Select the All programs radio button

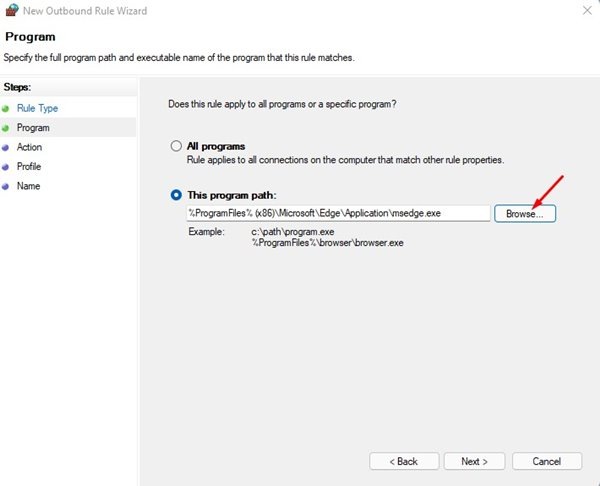176,146
